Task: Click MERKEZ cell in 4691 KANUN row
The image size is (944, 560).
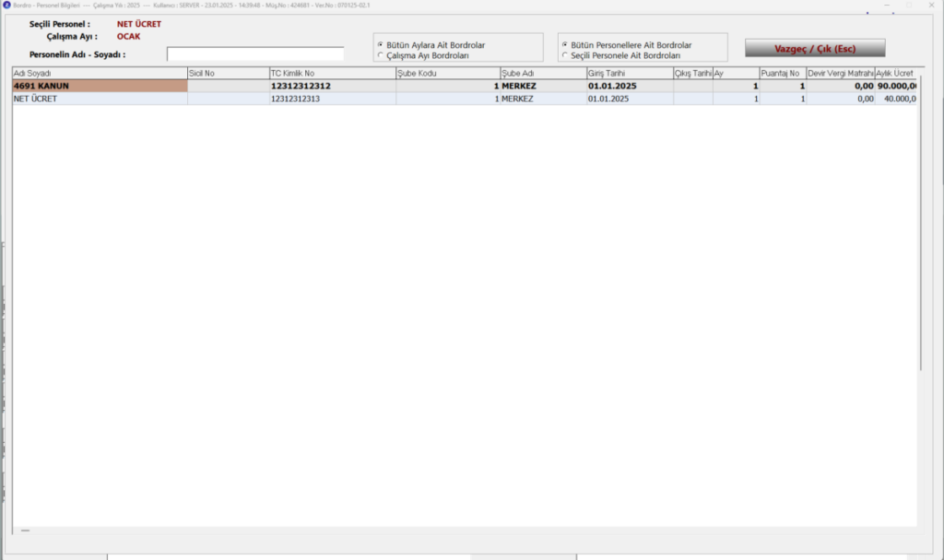Action: point(544,86)
